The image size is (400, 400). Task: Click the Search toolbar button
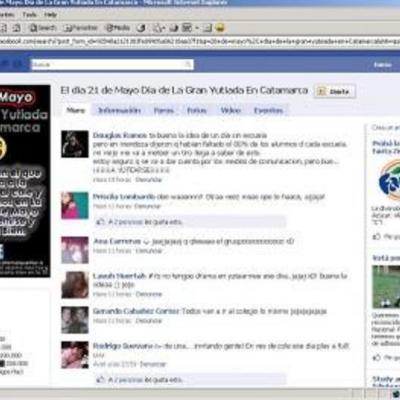click(43, 28)
